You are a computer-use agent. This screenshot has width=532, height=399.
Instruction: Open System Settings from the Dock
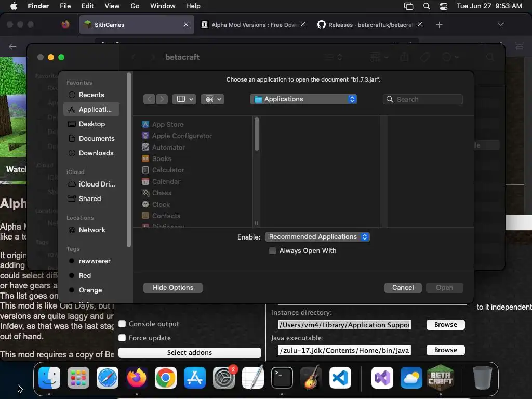[x=224, y=378]
